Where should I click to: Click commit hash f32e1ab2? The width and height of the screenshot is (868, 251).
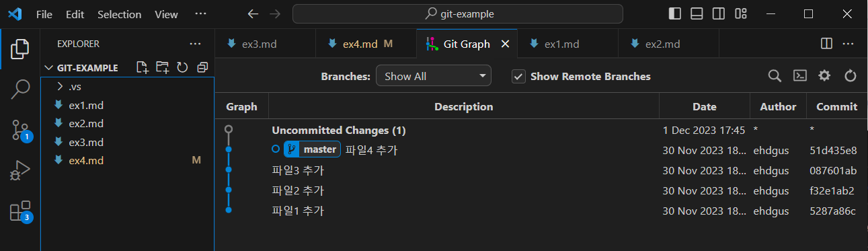pos(832,190)
